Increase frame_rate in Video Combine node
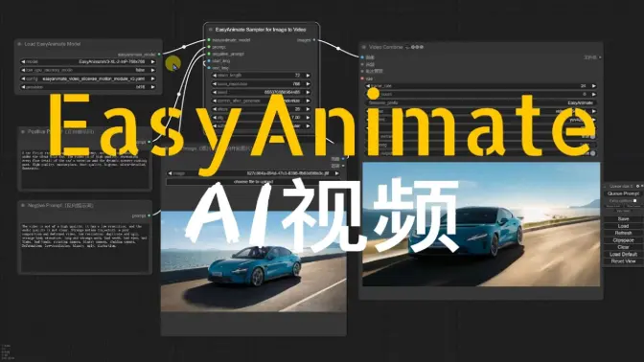This screenshot has width=644, height=362. tap(593, 86)
